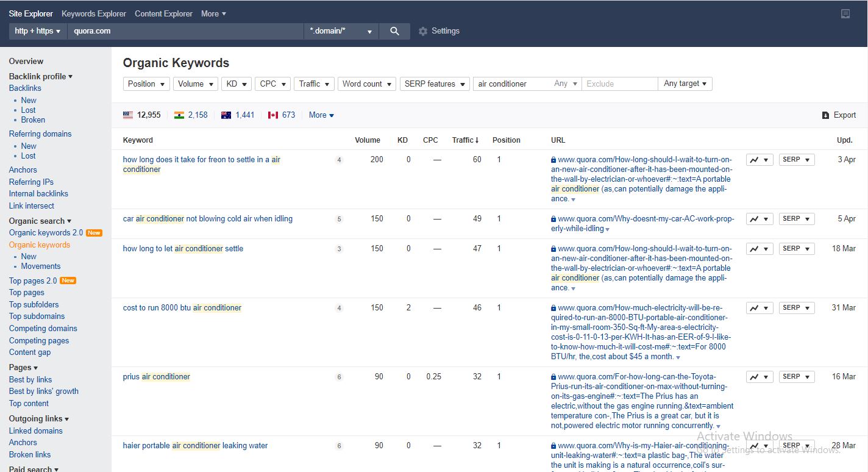This screenshot has height=472, width=868.
Task: Open the SERP dropdown for the 8000 btu row
Action: (x=797, y=308)
